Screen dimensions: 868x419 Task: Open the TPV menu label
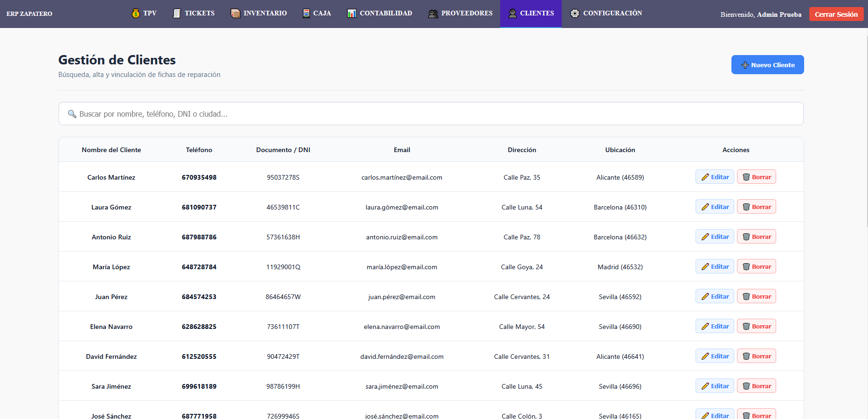(x=150, y=13)
